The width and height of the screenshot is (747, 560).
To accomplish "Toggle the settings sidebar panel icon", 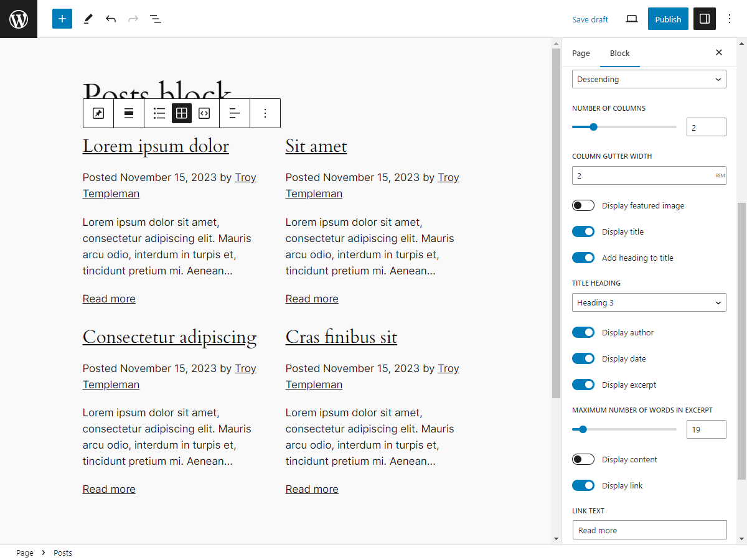I will (705, 19).
